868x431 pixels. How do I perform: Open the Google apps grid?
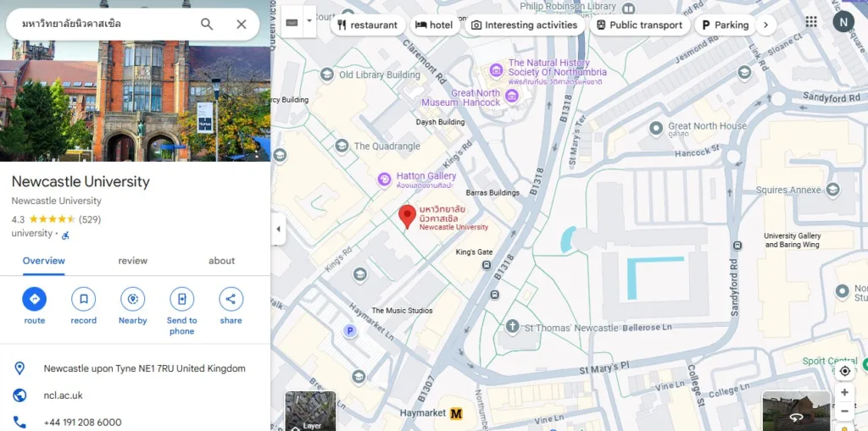click(811, 22)
